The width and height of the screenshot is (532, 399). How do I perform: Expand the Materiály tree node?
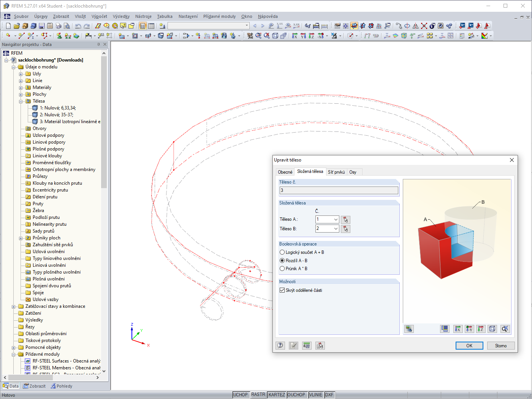click(x=21, y=88)
